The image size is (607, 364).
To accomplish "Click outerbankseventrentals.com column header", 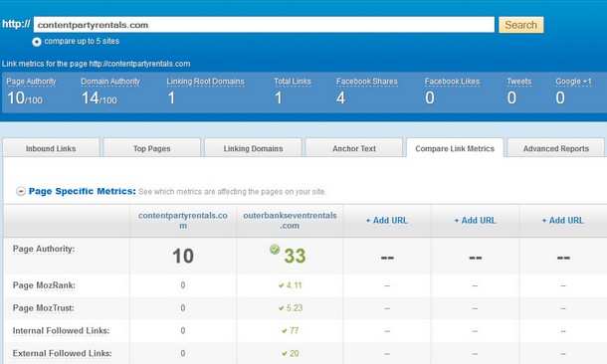I will pos(290,221).
